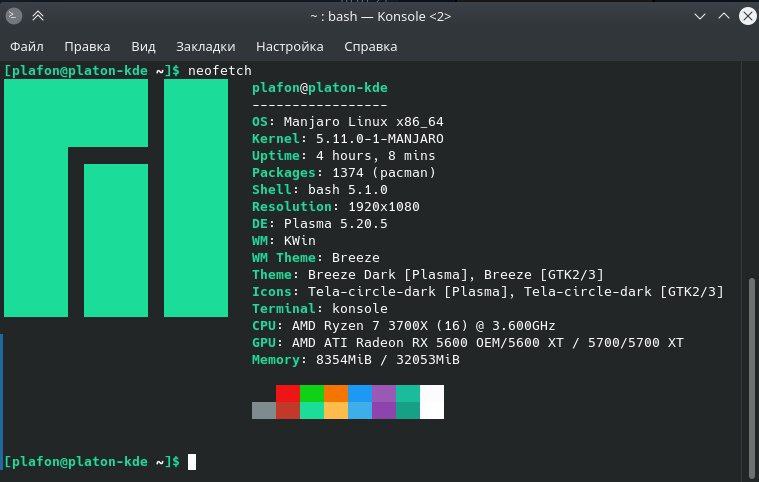Click the 'plafon@platon-kde' neofetch header
The width and height of the screenshot is (759, 482).
tap(319, 88)
